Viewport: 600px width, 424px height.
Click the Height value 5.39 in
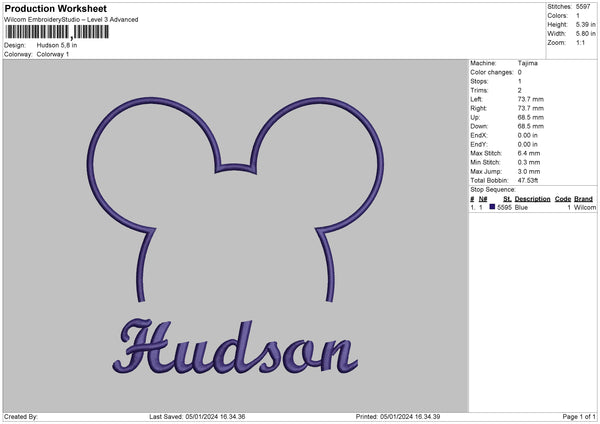point(585,24)
